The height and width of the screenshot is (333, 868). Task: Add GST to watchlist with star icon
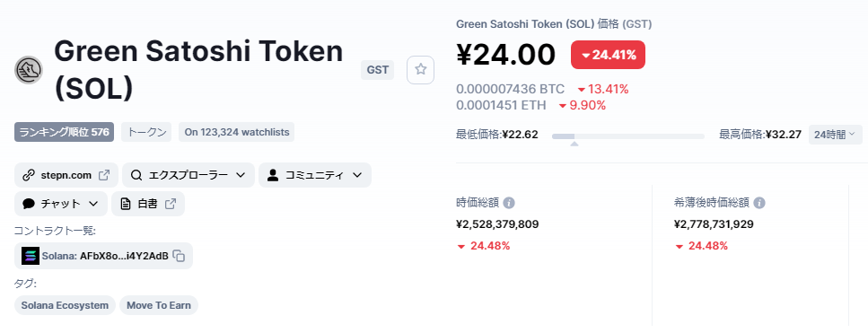[x=420, y=70]
